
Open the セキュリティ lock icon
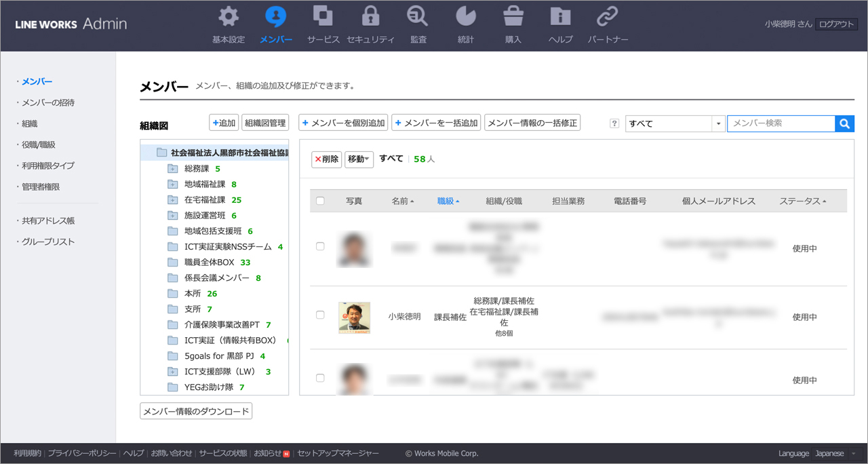(x=370, y=17)
